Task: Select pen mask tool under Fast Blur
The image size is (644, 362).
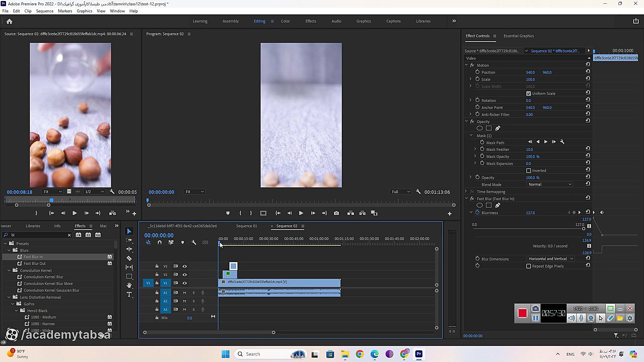Action: click(498, 205)
